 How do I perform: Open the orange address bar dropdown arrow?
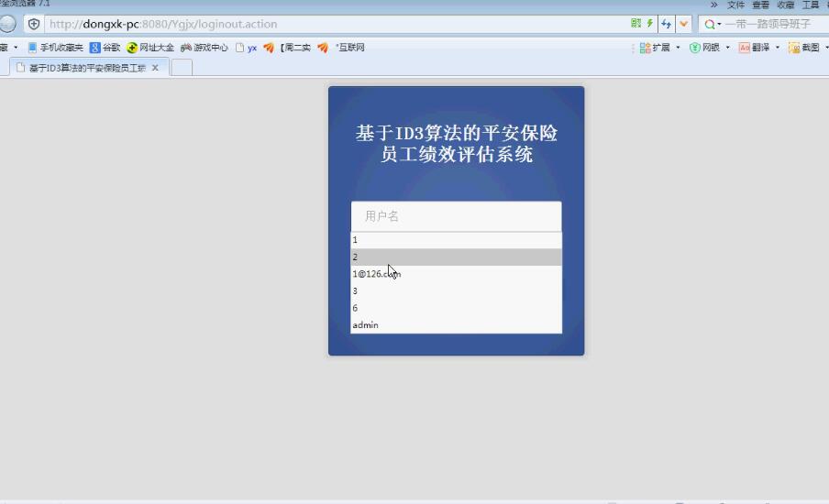(683, 24)
